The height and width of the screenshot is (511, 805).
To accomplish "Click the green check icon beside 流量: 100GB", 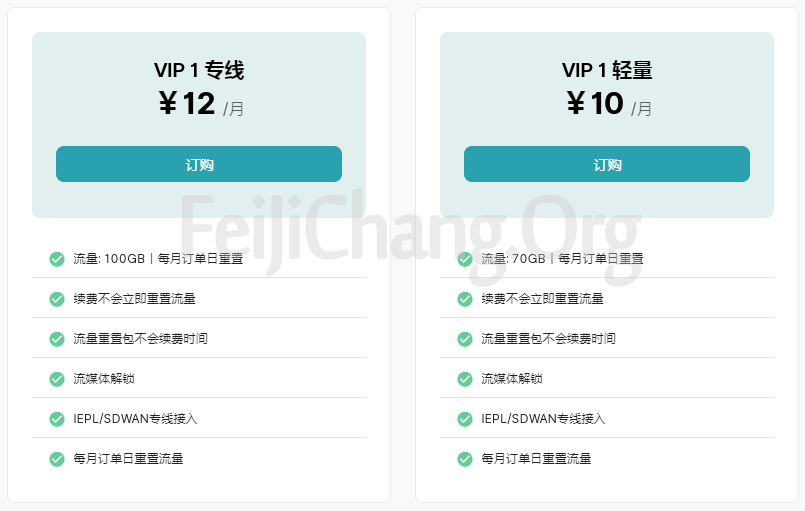I will click(x=57, y=259).
